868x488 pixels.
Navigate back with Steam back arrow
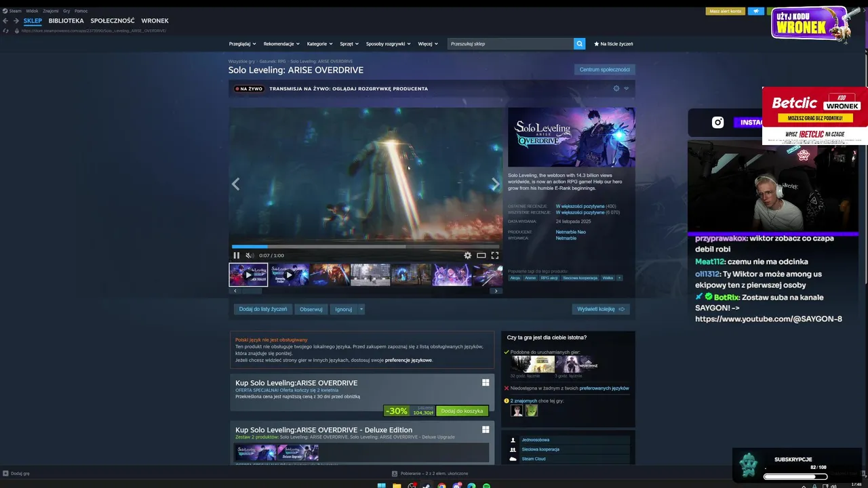point(5,21)
